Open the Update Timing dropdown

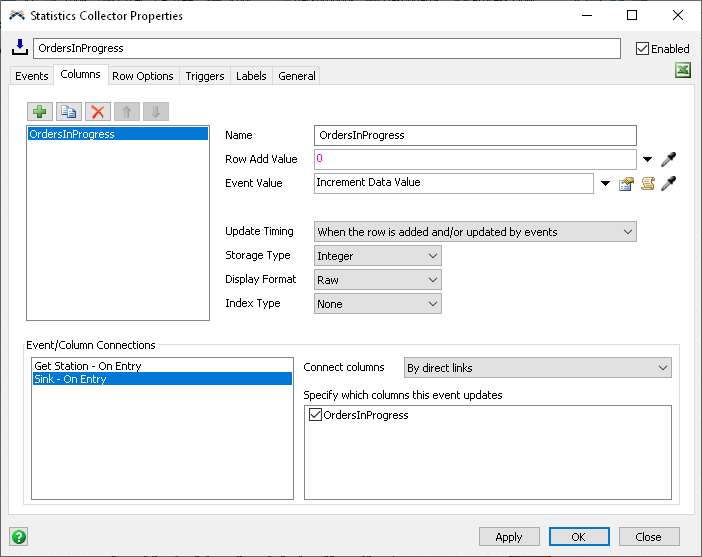tap(475, 232)
